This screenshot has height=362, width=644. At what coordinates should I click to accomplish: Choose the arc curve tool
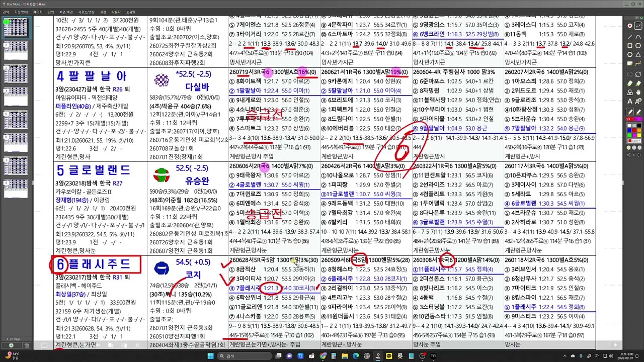click(x=638, y=36)
